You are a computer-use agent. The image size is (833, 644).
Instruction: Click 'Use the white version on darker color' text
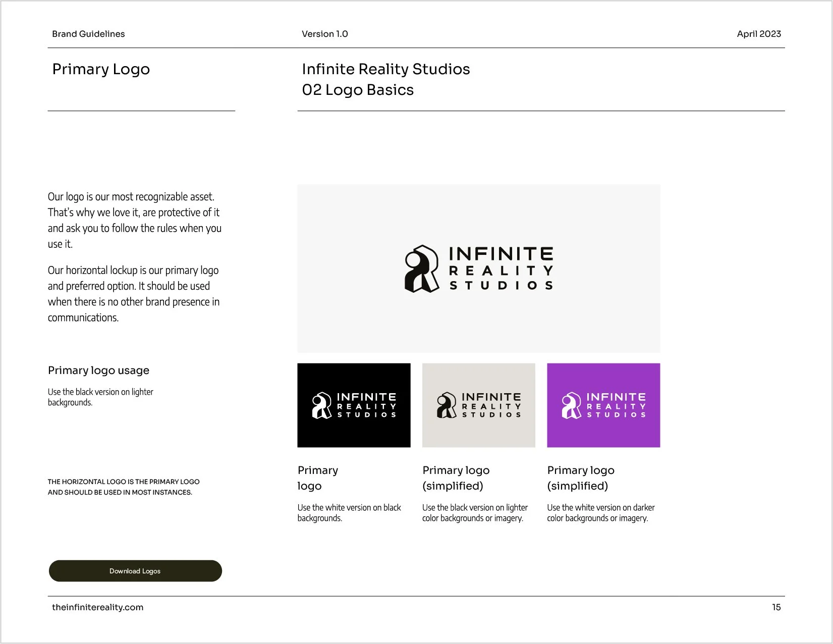pyautogui.click(x=601, y=513)
